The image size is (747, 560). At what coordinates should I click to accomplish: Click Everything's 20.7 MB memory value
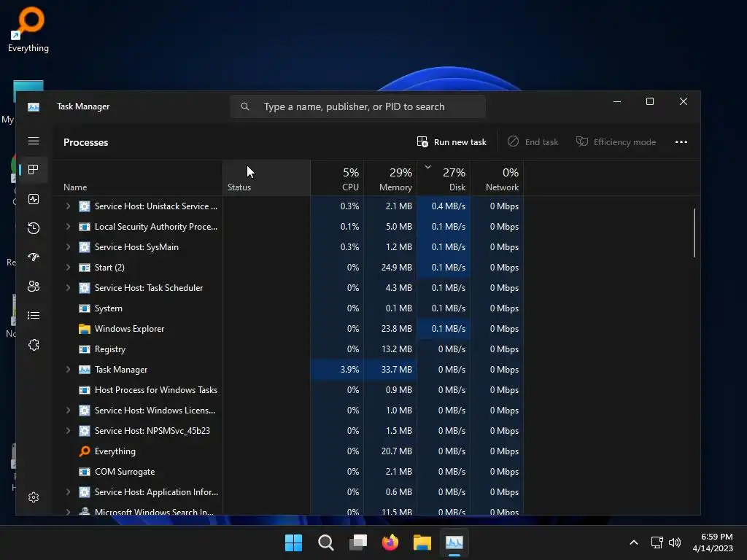[x=396, y=451]
